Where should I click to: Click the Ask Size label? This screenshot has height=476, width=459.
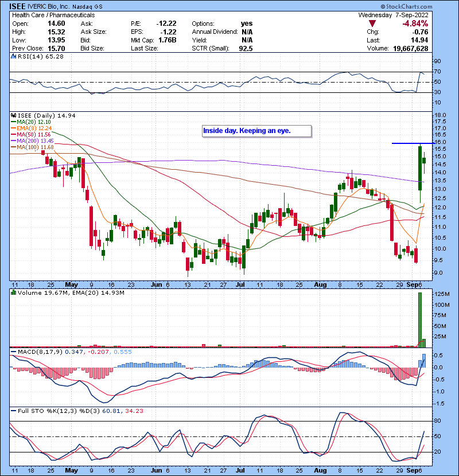tap(94, 32)
